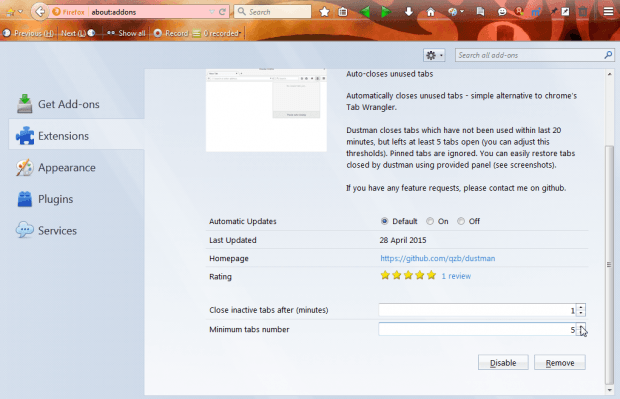Click the search magnifier in add-ons search
Image resolution: width=620 pixels, height=399 pixels.
point(608,55)
